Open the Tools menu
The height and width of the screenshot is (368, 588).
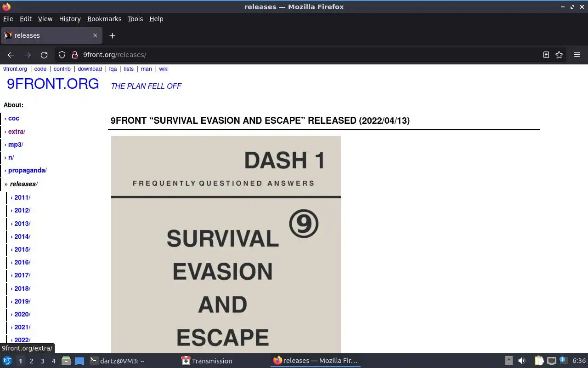point(135,19)
